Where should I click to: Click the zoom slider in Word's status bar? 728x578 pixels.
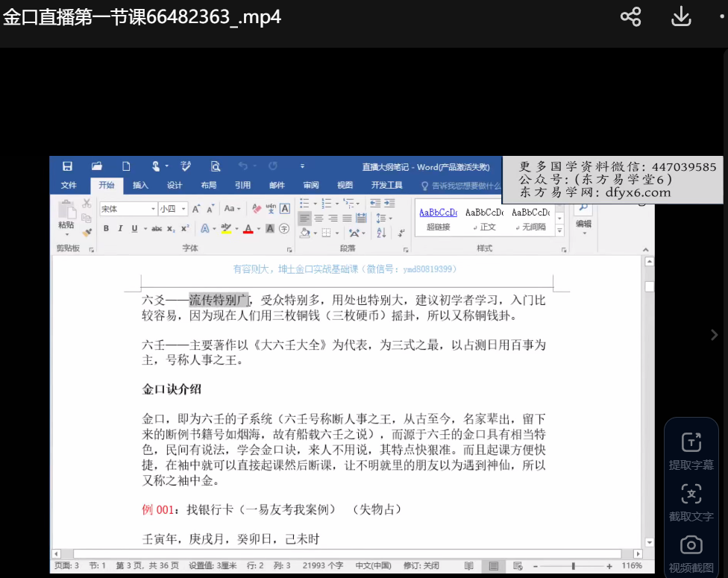573,566
